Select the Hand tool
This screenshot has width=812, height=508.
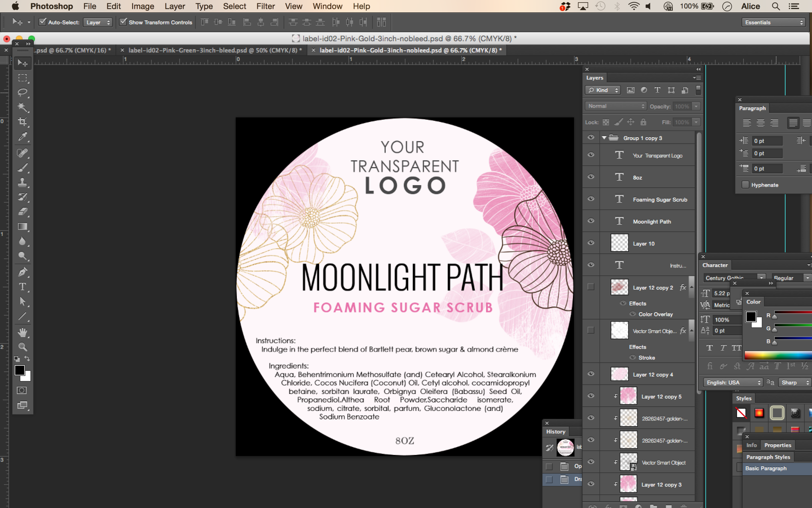point(23,332)
